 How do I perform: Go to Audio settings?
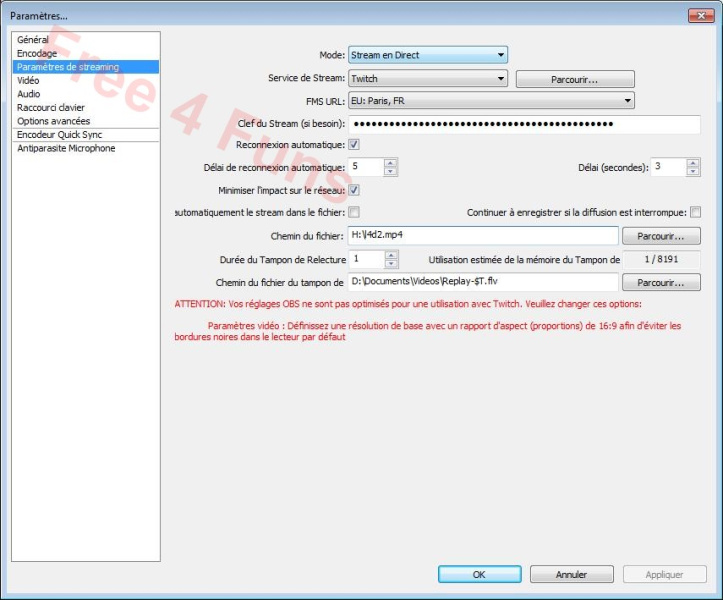click(29, 94)
